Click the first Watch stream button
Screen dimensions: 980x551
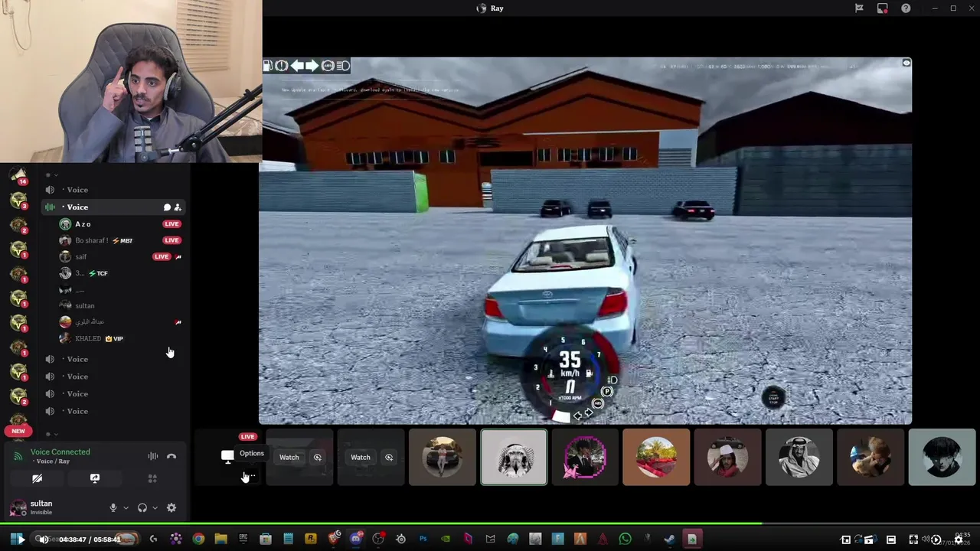[289, 458]
